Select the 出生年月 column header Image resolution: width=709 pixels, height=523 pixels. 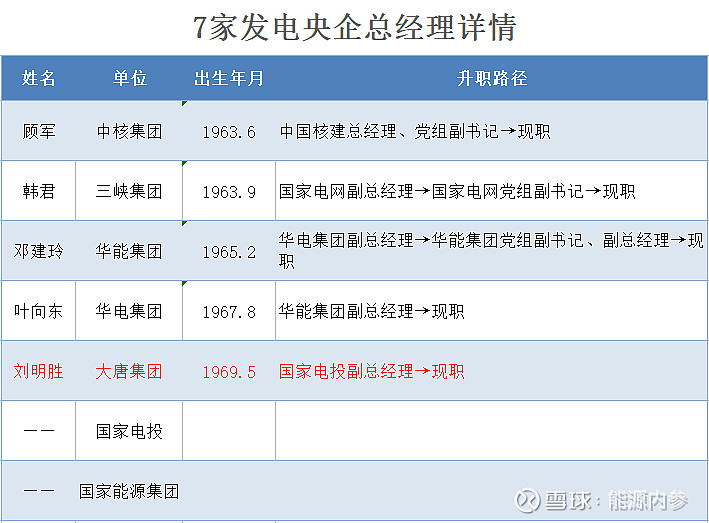[x=229, y=78]
